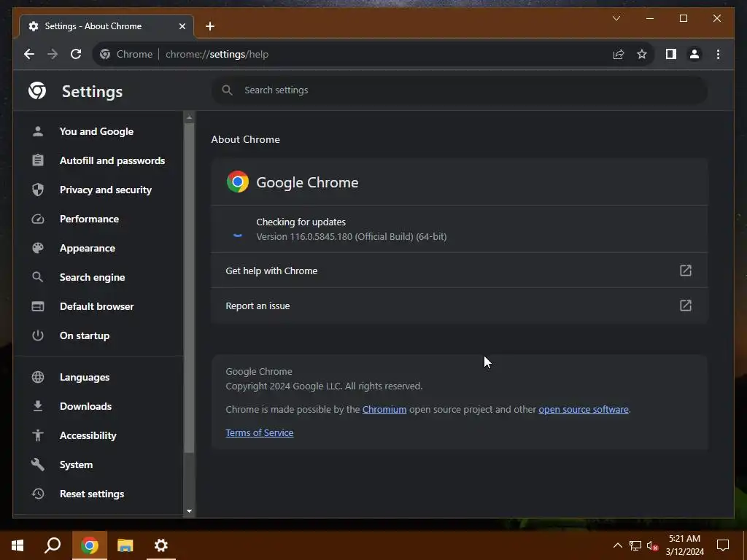The image size is (747, 560).
Task: Open the Chrome three-dot menu
Action: (718, 54)
